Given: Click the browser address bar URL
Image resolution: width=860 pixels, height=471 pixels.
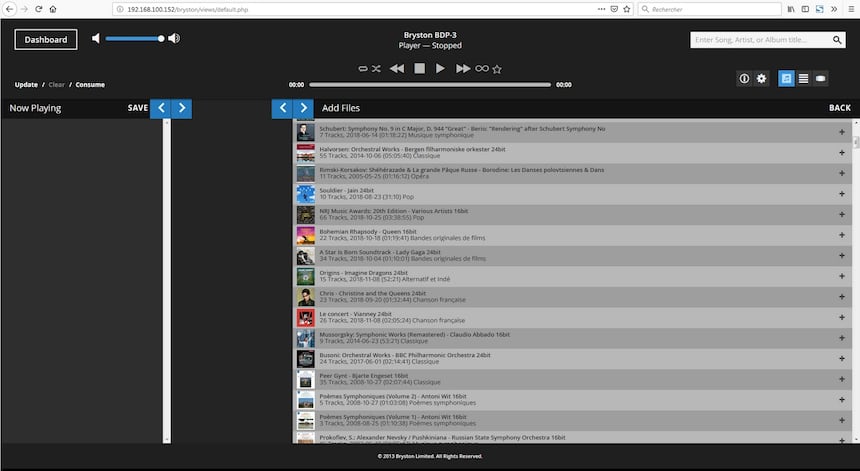Looking at the screenshot, I should (x=188, y=9).
